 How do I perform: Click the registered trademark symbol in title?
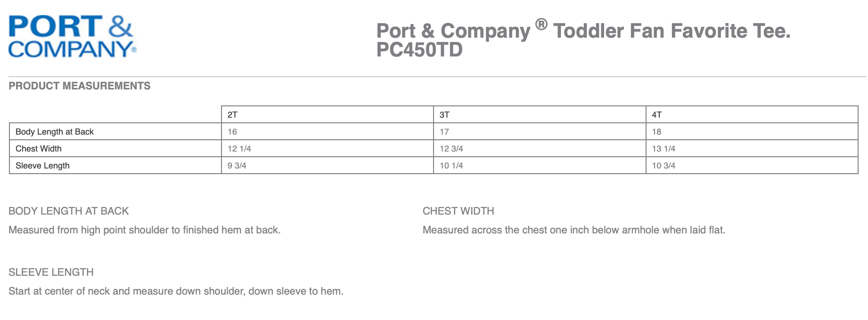coord(541,24)
